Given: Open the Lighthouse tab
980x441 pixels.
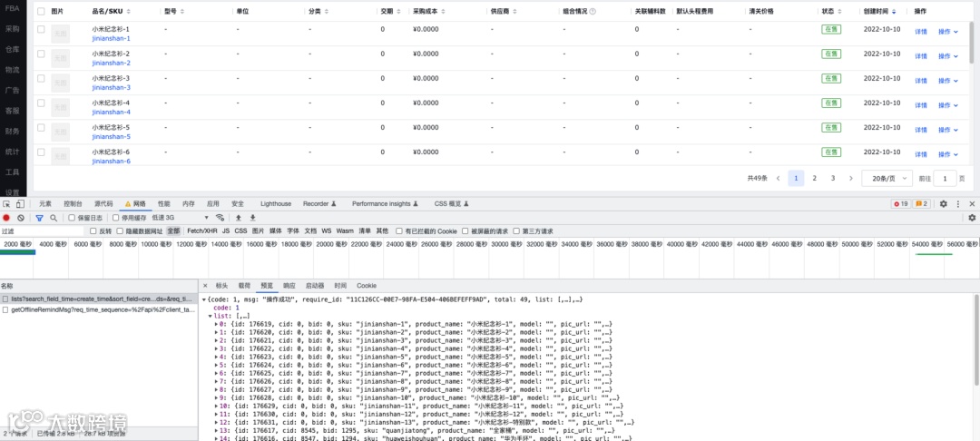Looking at the screenshot, I should pyautogui.click(x=276, y=203).
